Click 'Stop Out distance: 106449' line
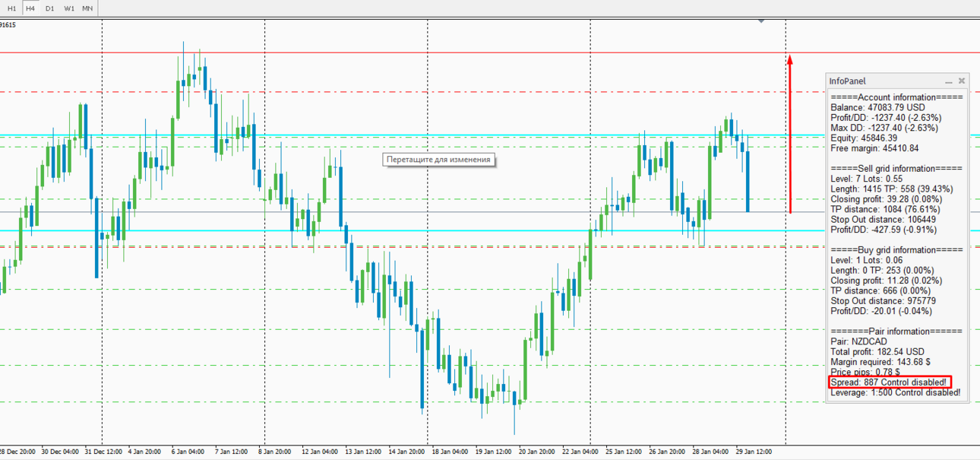The width and height of the screenshot is (980, 460). click(x=884, y=220)
